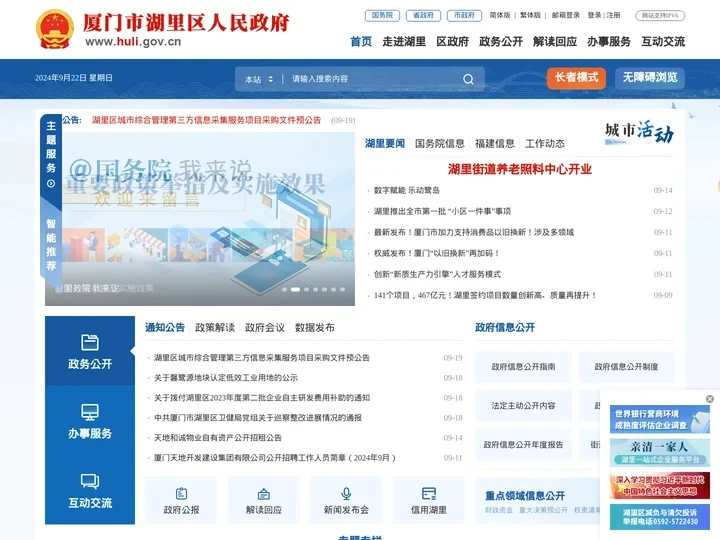Open 政府信息公开指南 tile
This screenshot has height=540, width=720.
[x=523, y=367]
